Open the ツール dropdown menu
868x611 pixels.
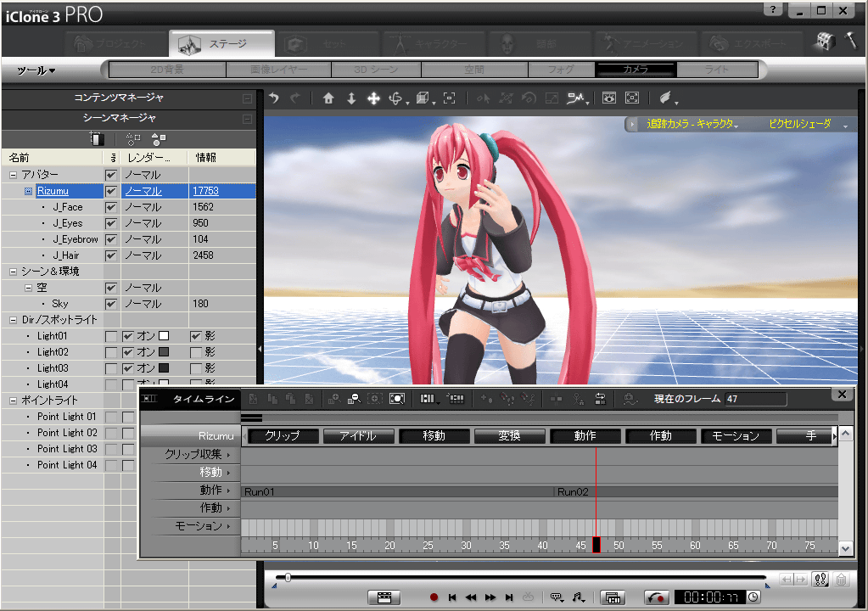(x=36, y=70)
